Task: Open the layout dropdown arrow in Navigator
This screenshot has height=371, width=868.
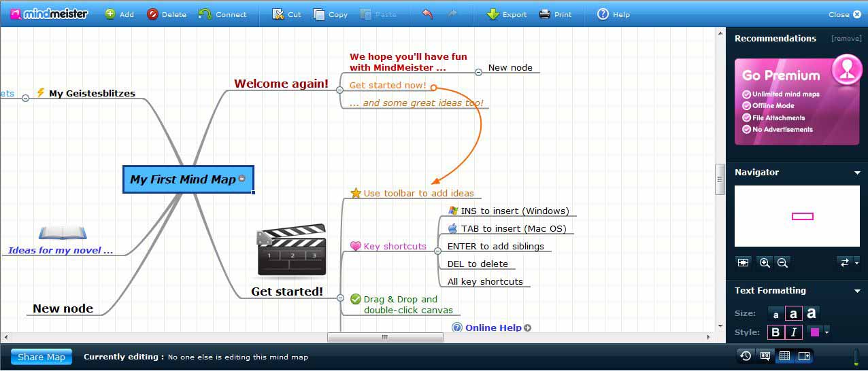Action: click(856, 263)
